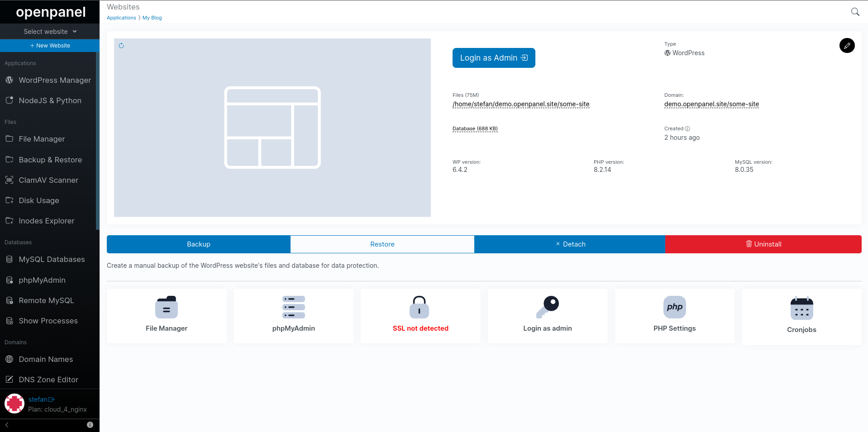Click the Disk Usage sidebar icon
The height and width of the screenshot is (432, 868).
tap(10, 200)
